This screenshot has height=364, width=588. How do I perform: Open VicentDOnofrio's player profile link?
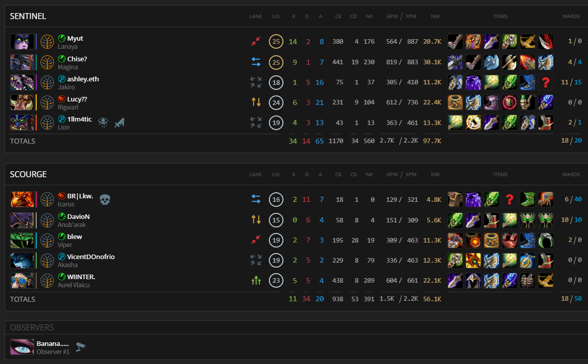[x=90, y=257]
